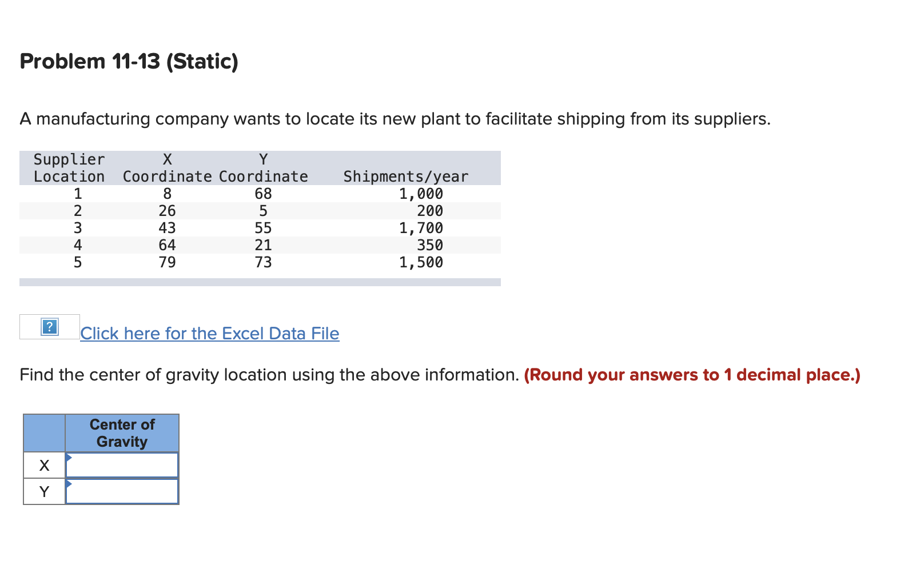924x561 pixels.
Task: Click inside the X Center of Gravity input field
Action: pos(123,465)
